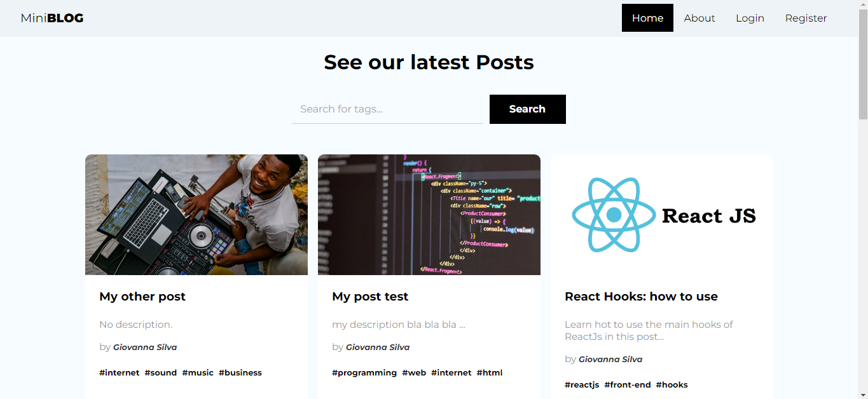Image resolution: width=868 pixels, height=399 pixels.
Task: Click author Giovanna Silva under React Hooks post
Action: point(610,360)
